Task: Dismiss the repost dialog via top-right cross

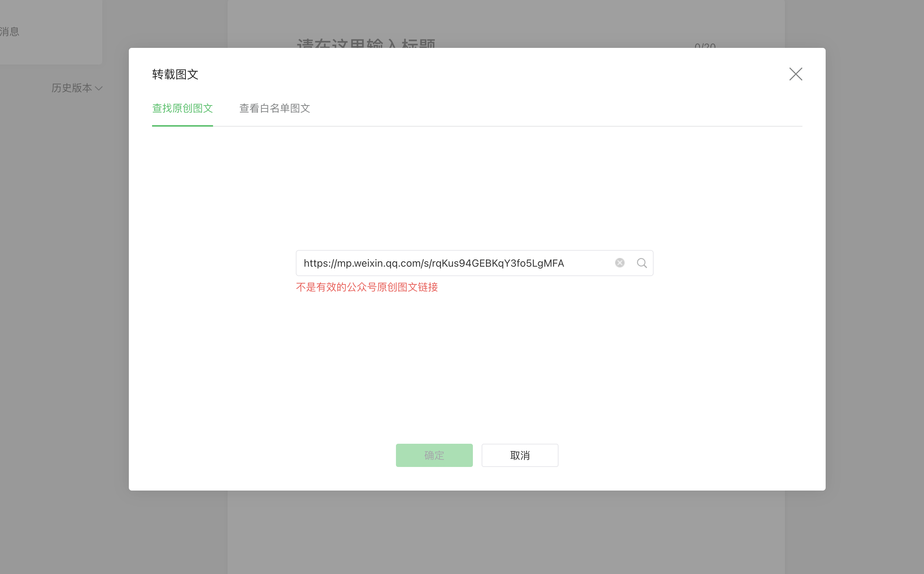Action: 796,74
